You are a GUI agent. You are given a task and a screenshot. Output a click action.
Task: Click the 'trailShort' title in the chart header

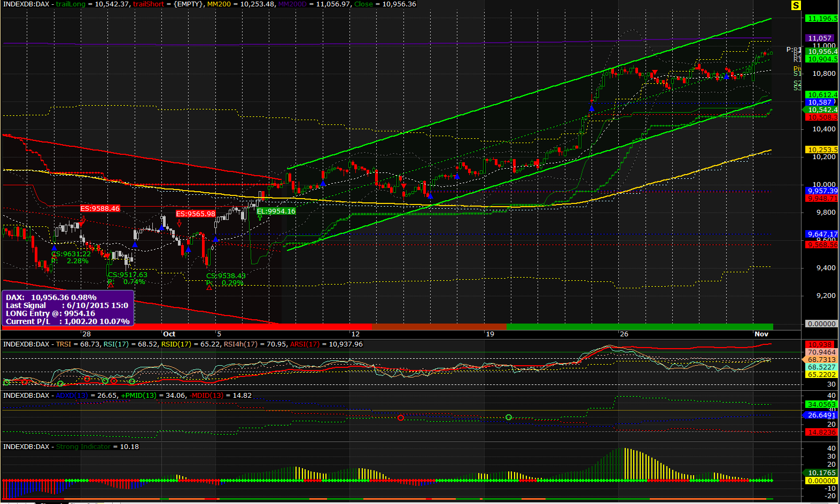[149, 4]
